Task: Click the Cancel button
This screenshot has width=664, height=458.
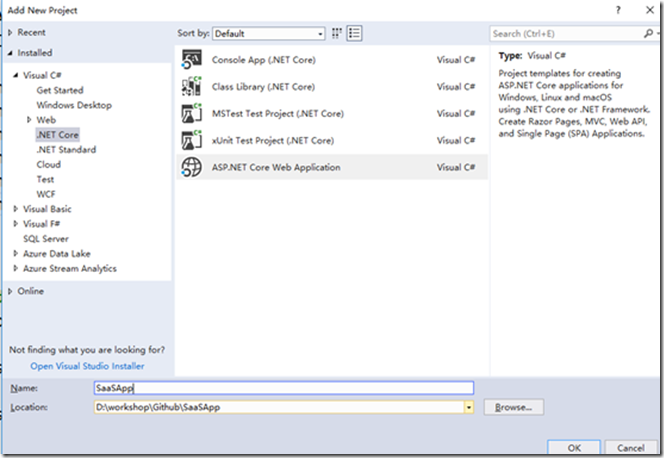Action: 631,448
